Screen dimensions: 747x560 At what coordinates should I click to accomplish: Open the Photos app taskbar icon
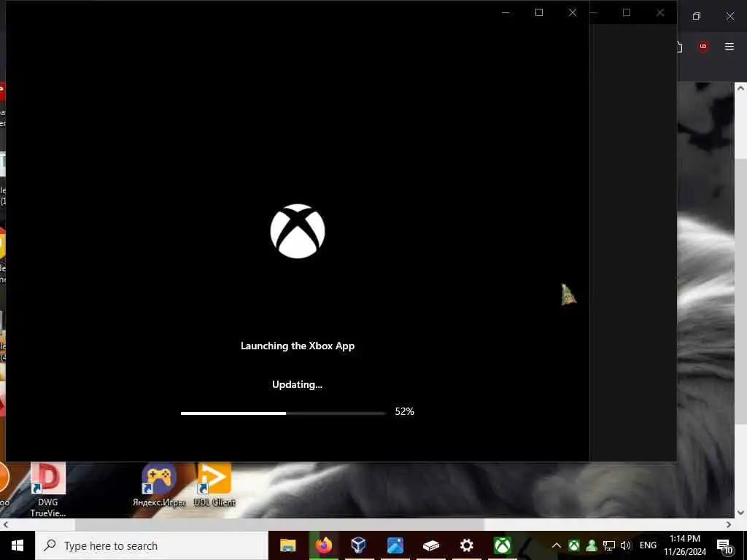point(395,545)
